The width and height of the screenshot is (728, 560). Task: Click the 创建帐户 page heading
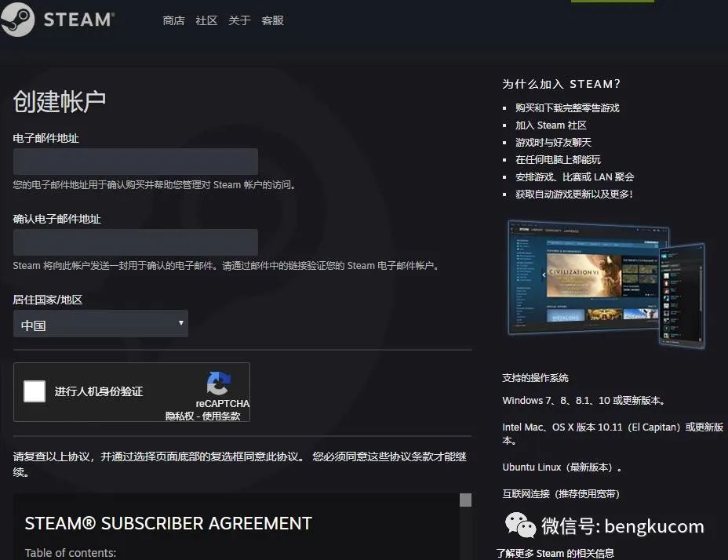[x=60, y=101]
